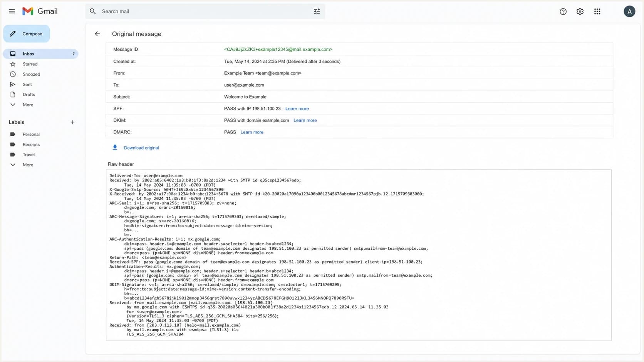The image size is (644, 362).
Task: Click Learn more next to DKIM
Action: point(305,120)
